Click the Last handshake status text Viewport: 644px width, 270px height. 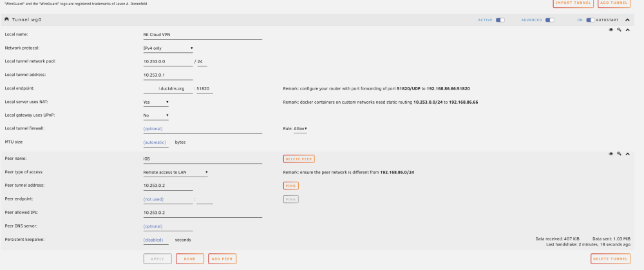click(588, 244)
